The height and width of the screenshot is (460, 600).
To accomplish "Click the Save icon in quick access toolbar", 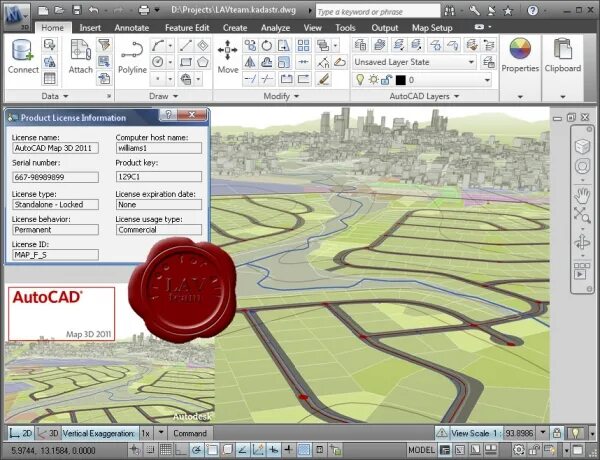I will coord(77,10).
